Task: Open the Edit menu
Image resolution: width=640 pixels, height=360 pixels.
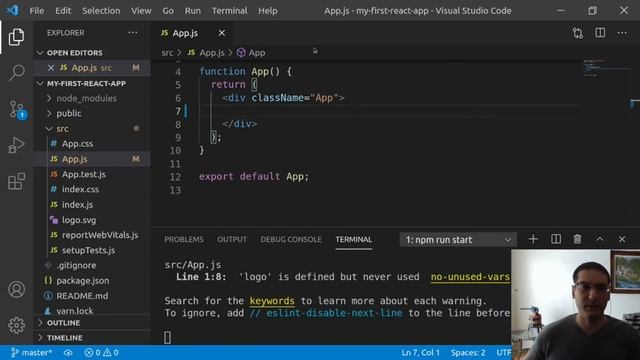Action: click(x=63, y=11)
